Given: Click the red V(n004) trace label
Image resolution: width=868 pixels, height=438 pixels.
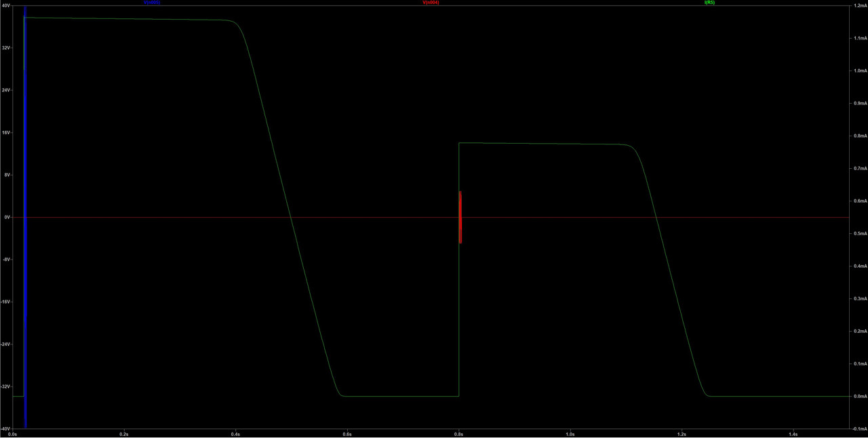Looking at the screenshot, I should pos(431,3).
